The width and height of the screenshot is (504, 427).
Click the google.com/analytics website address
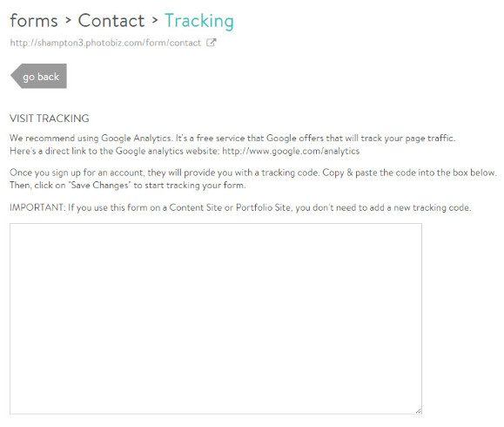coord(291,151)
